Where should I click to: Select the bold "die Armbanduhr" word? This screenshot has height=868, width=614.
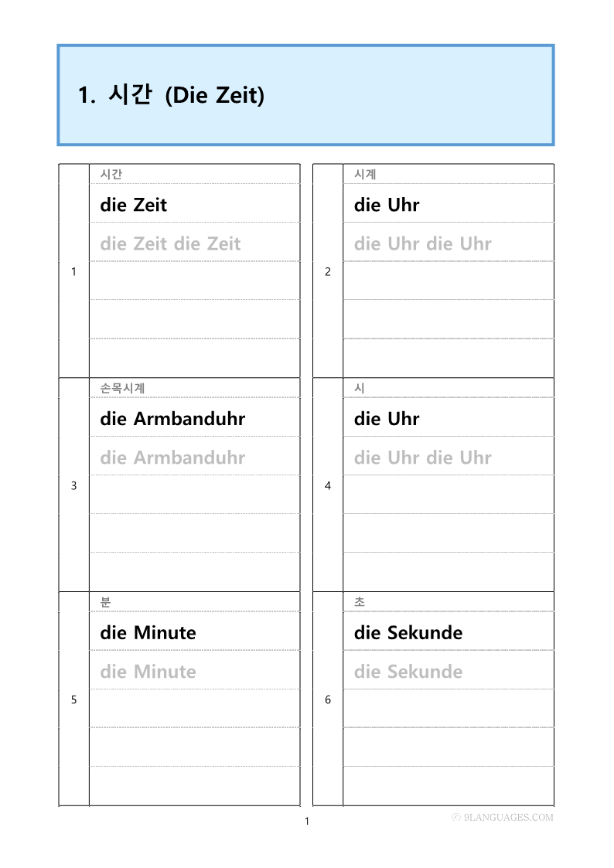172,419
